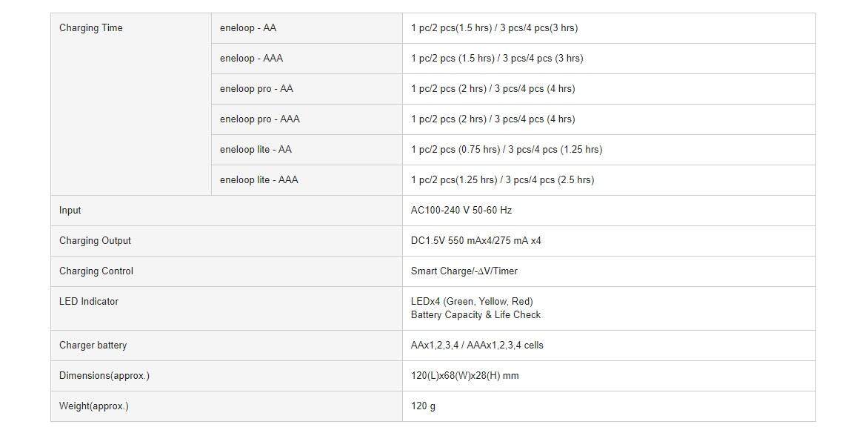868x433 pixels.
Task: Click the Battery Capacity & Life Check text
Action: tap(475, 315)
